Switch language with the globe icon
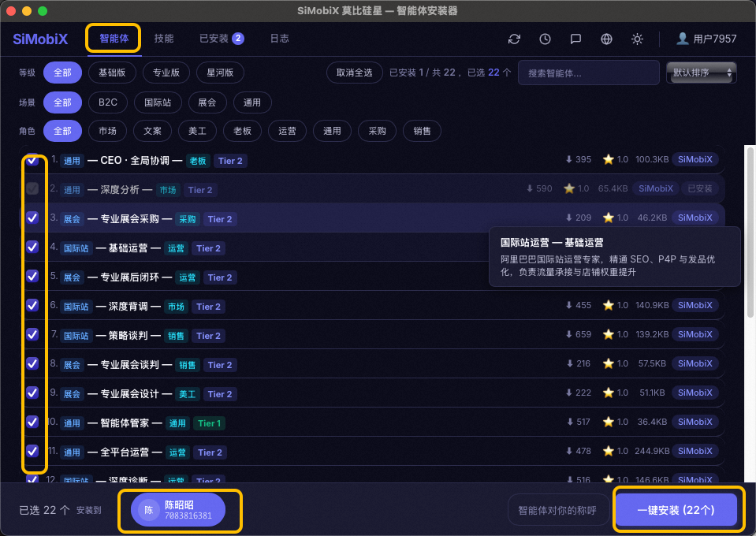The image size is (756, 536). point(606,39)
